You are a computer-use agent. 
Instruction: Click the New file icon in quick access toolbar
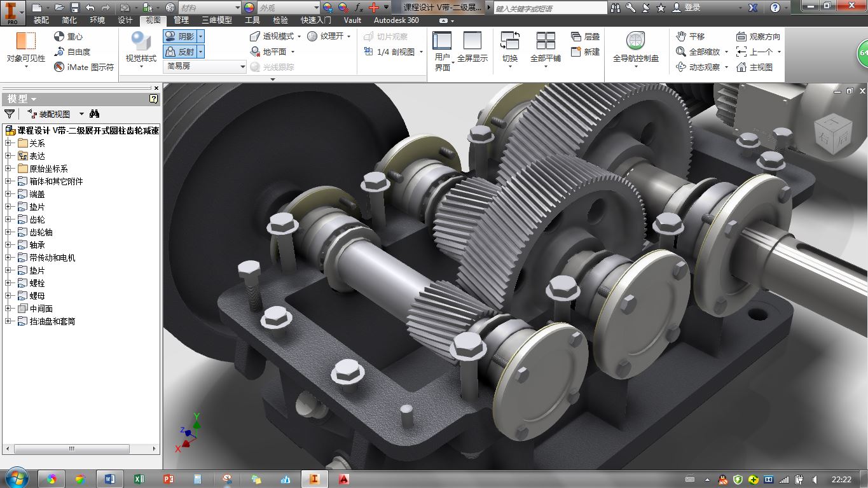click(x=37, y=8)
